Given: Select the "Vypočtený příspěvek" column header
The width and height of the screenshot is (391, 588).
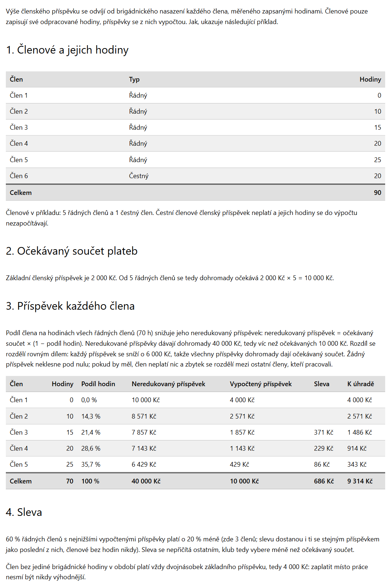Looking at the screenshot, I should point(261,384).
